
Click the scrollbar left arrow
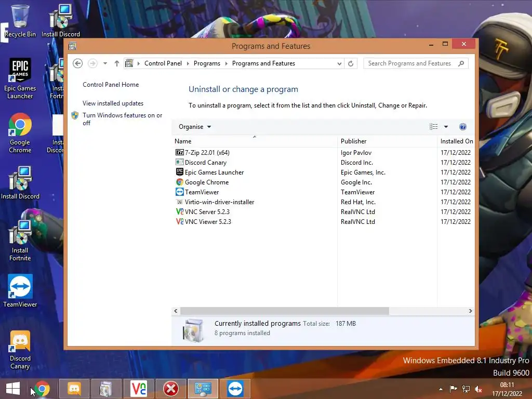pos(176,311)
